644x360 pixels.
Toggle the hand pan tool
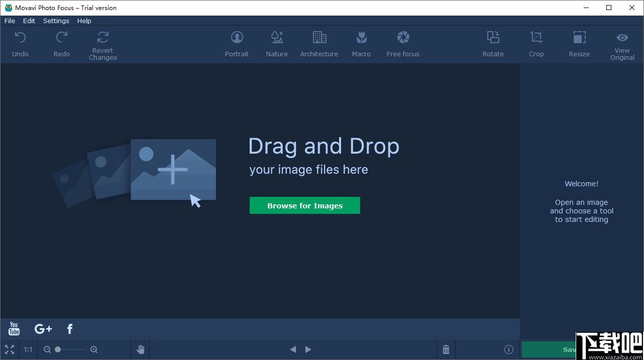coord(141,349)
